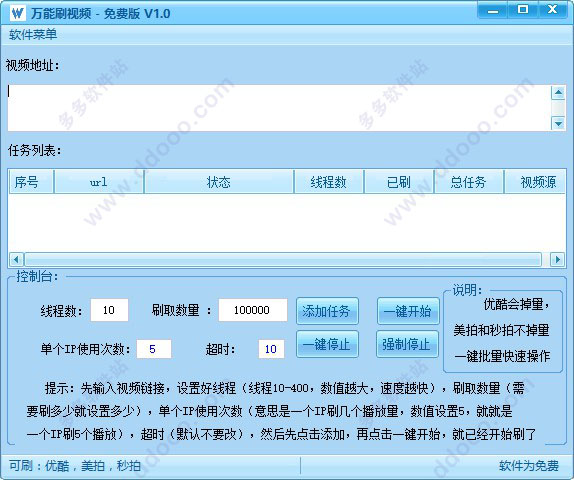Maximize the 万能刷视频 window
The height and width of the screenshot is (480, 574).
tap(523, 10)
